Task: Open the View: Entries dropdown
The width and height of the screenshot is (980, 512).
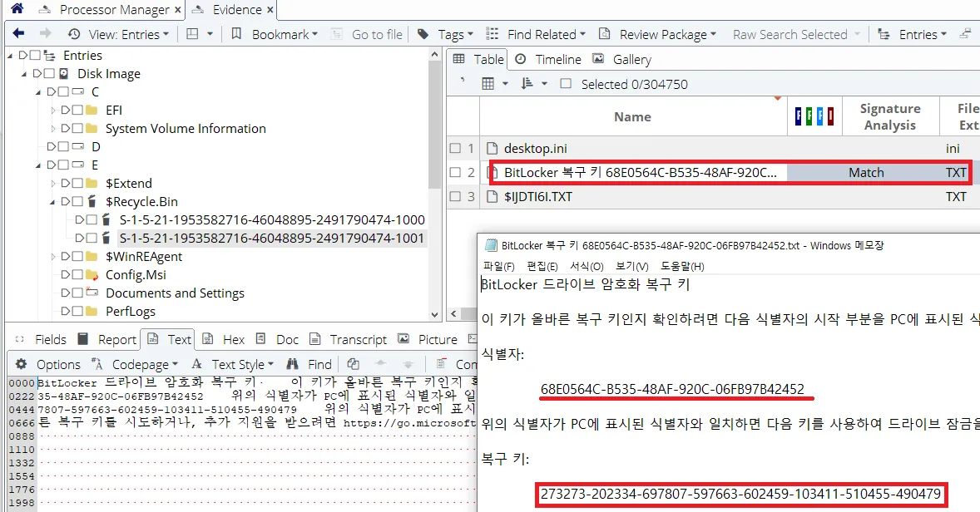Action: coord(120,34)
